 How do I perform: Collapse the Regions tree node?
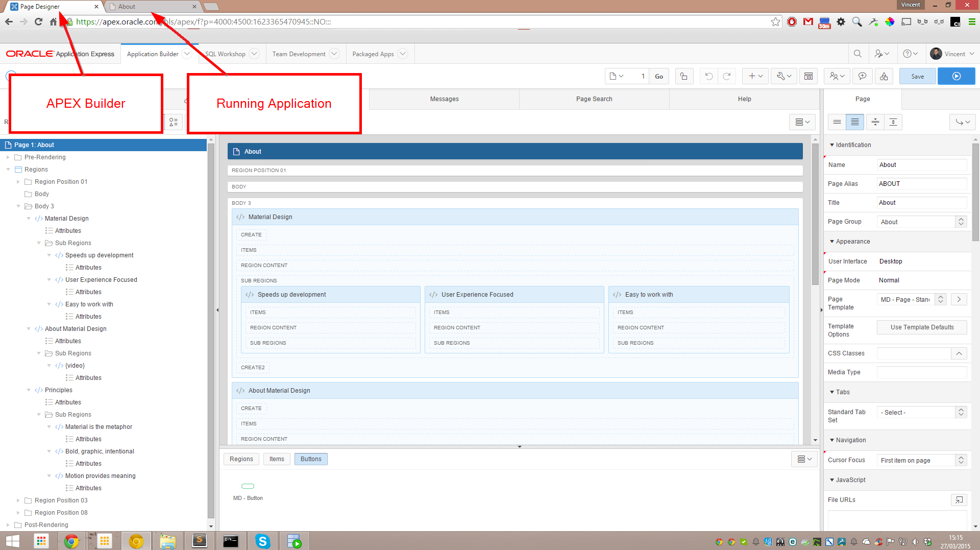pos(8,170)
